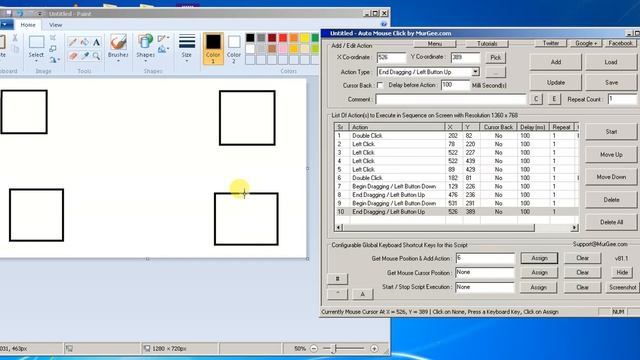Select the Eraser tool in Paint
The image size is (640, 360).
(x=73, y=56)
